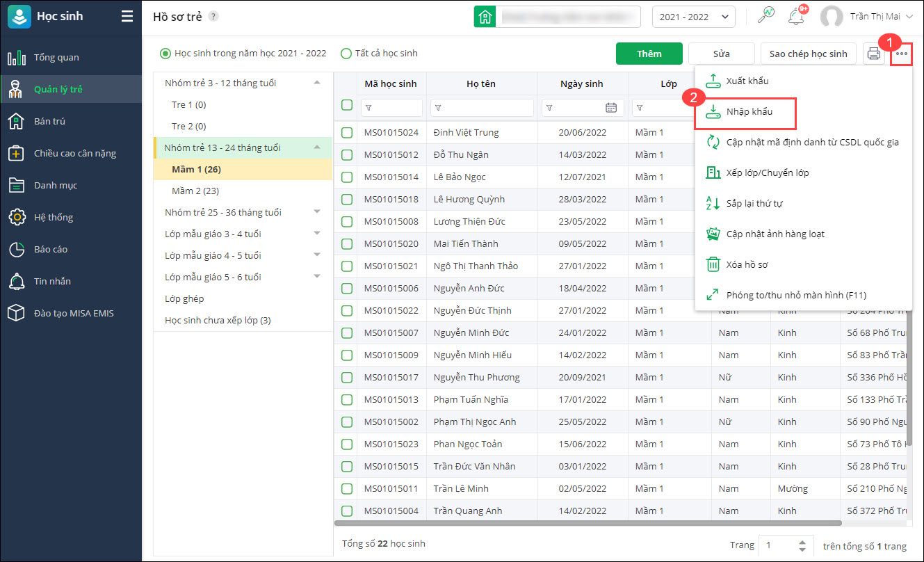Open the three-dots more options menu
Screen dimensions: 924x562
902,54
